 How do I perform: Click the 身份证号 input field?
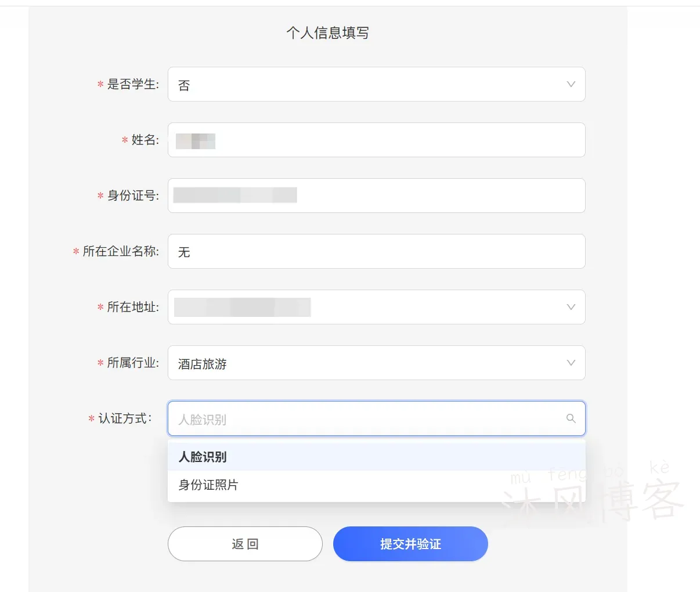(376, 196)
